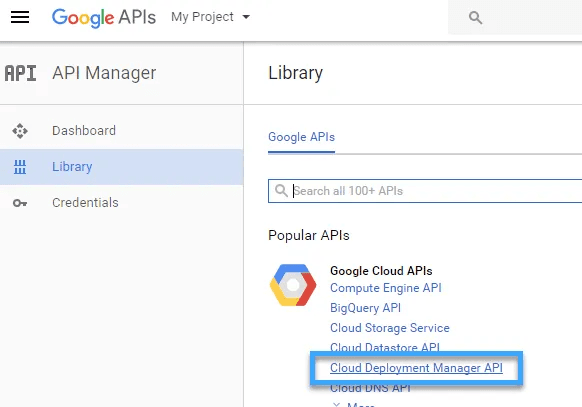Click the top bar search magnifier icon
The height and width of the screenshot is (407, 582).
click(475, 17)
